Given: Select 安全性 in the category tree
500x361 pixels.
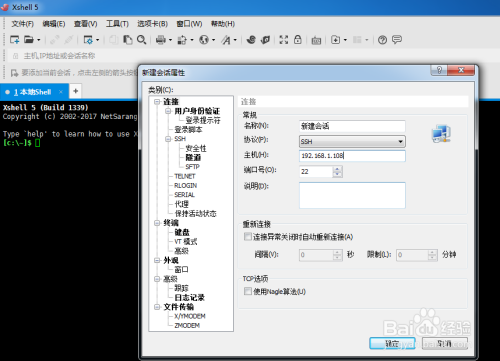Looking at the screenshot, I should (x=196, y=148).
